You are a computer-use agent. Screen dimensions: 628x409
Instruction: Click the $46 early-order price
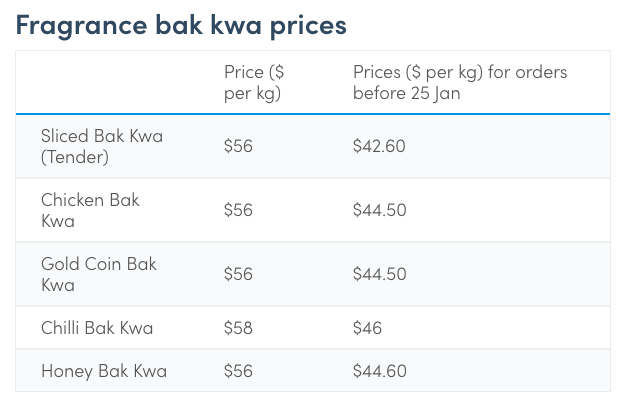point(367,328)
